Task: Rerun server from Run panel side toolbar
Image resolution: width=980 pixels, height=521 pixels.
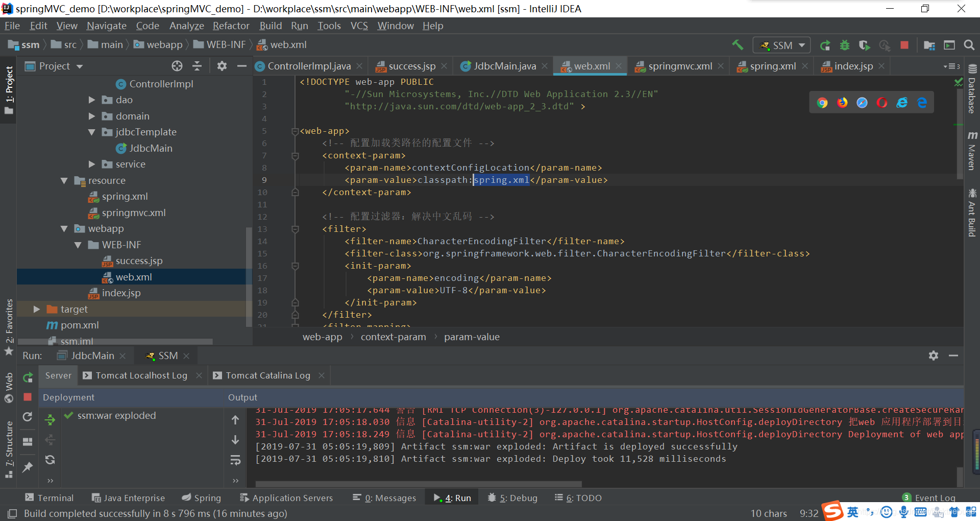Action: (28, 377)
